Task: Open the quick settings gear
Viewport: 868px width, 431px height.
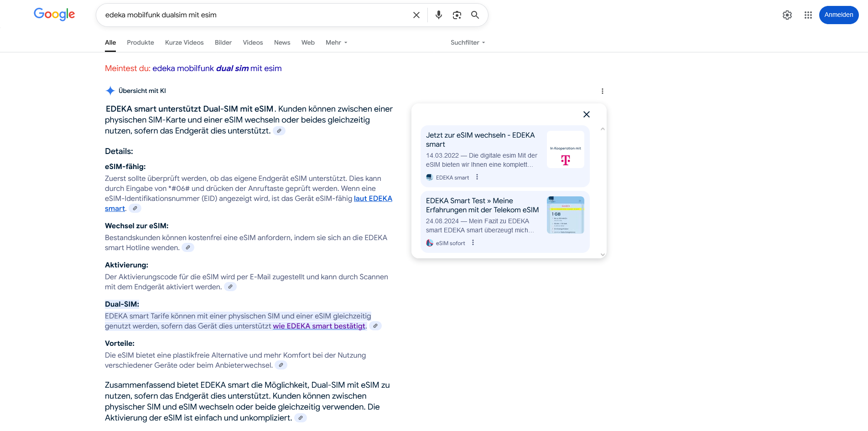Action: pyautogui.click(x=787, y=15)
